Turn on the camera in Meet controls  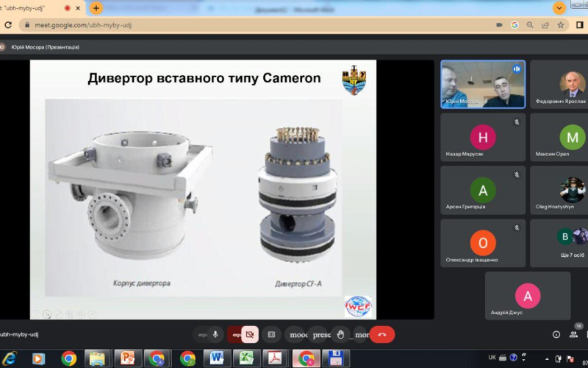tap(250, 335)
